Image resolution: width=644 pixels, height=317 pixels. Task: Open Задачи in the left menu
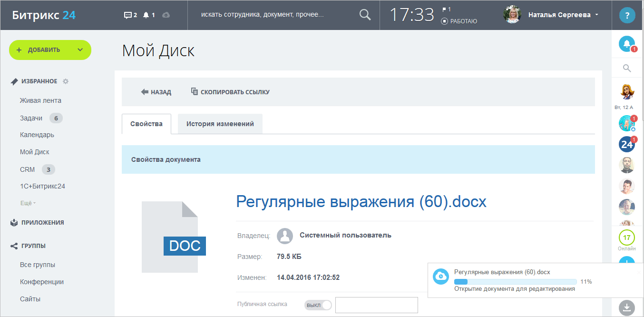(31, 118)
